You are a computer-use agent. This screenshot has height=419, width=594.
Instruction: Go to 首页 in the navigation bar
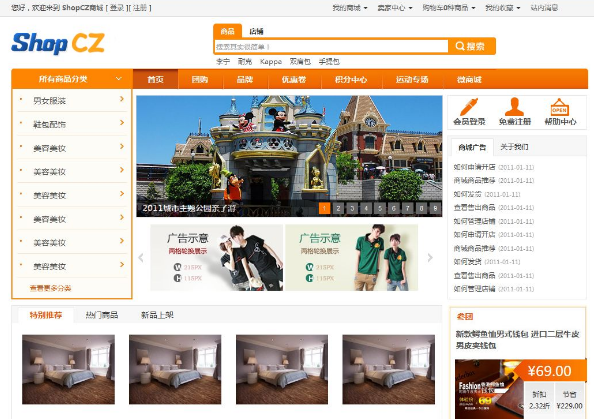(155, 79)
